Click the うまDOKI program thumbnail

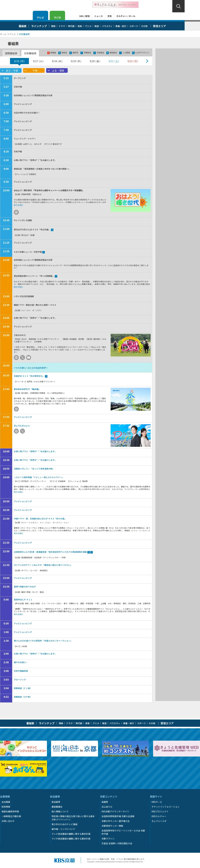point(130,345)
